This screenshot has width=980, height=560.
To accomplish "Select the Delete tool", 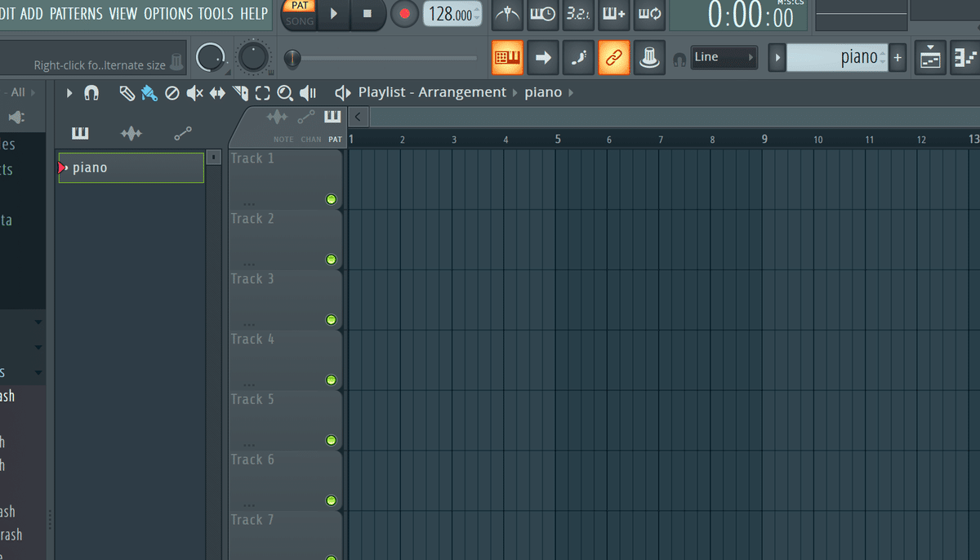I will [x=172, y=93].
